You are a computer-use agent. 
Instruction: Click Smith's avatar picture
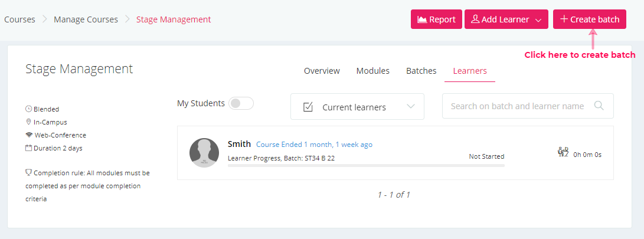[x=204, y=153]
